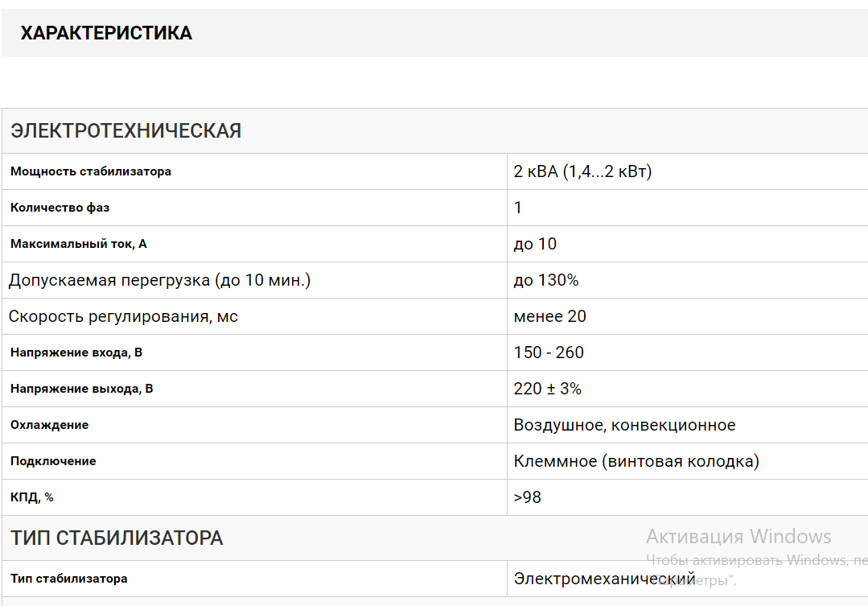
Task: Click the value до 130%
Action: click(546, 280)
